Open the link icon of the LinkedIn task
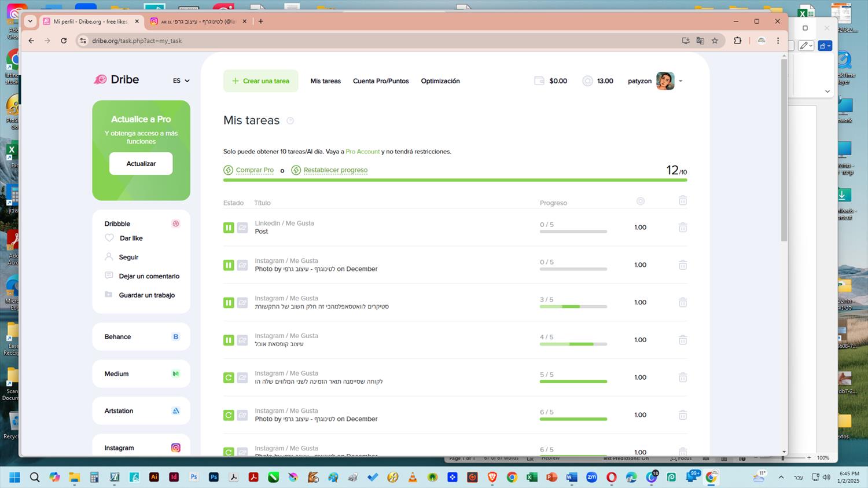868x488 pixels. point(242,228)
